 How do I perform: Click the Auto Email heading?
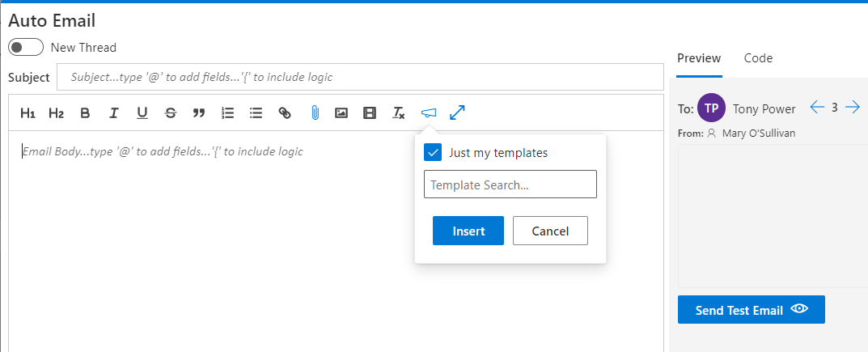tap(52, 21)
